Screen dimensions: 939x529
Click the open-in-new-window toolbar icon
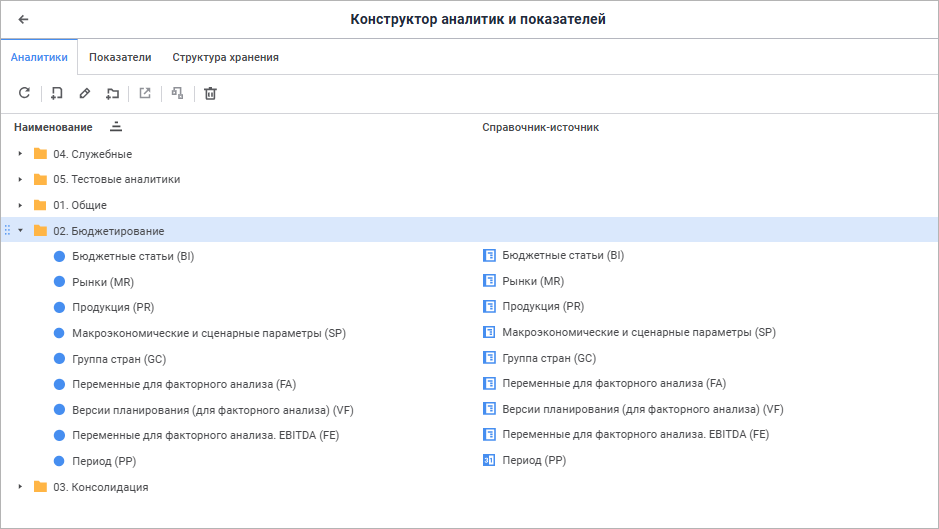point(145,93)
